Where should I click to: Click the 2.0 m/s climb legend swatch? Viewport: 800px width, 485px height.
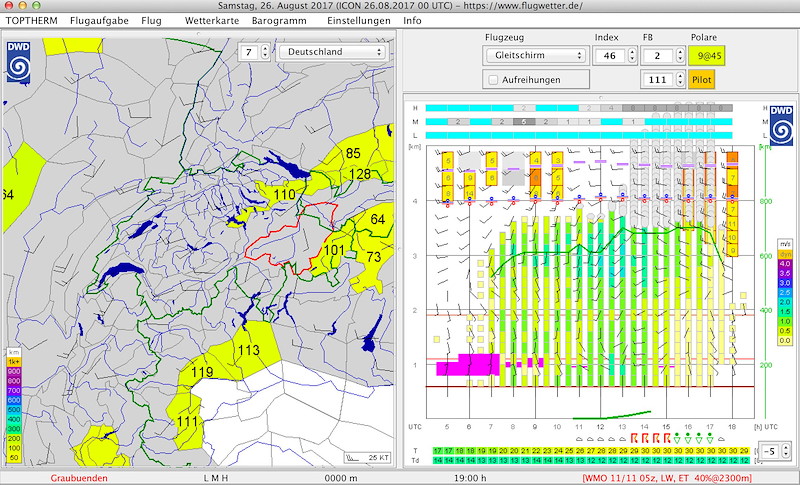pos(785,302)
